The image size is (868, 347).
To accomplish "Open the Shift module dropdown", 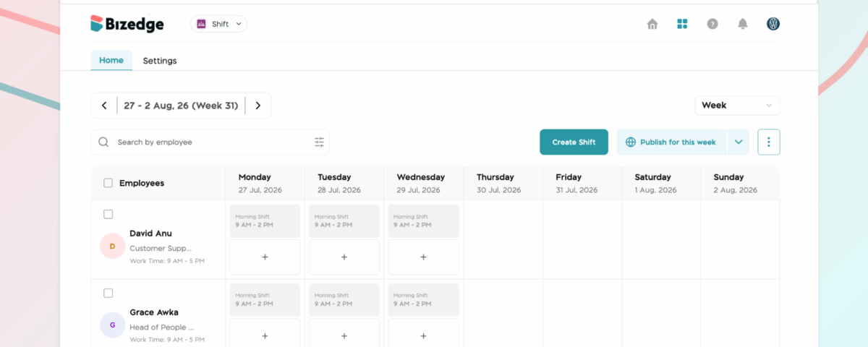I will [219, 24].
